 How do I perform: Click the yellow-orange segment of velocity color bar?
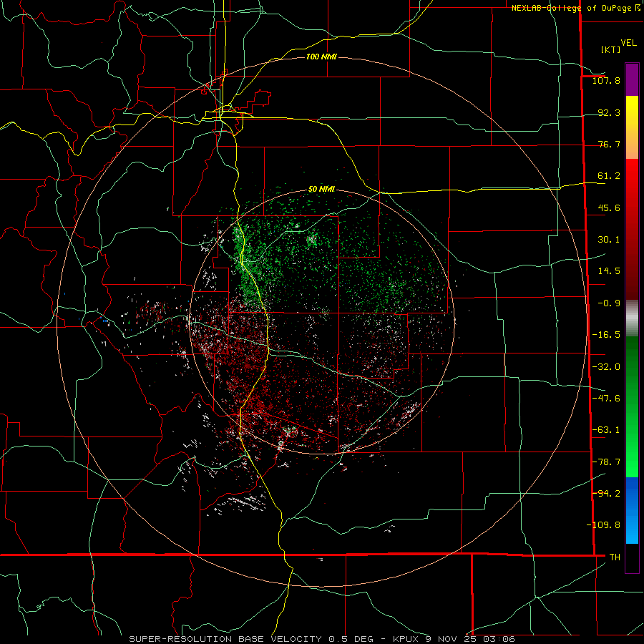(x=632, y=127)
